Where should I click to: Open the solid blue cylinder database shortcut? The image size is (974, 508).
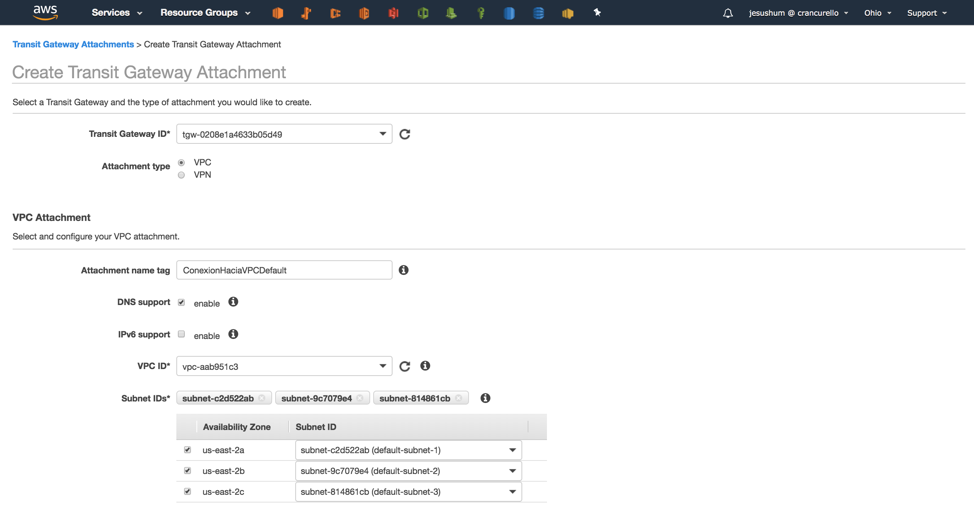[509, 12]
